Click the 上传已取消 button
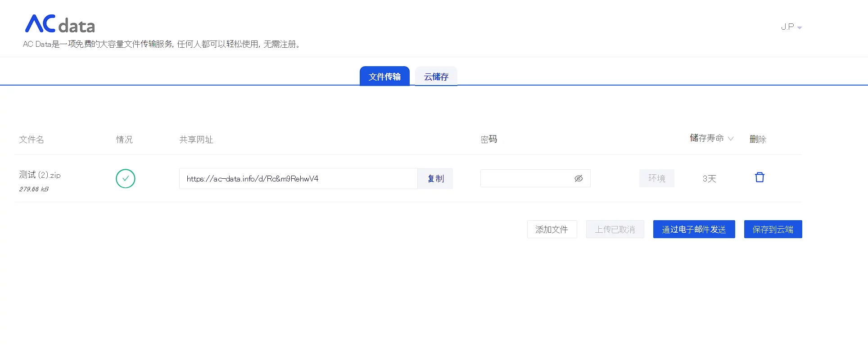 pos(615,230)
